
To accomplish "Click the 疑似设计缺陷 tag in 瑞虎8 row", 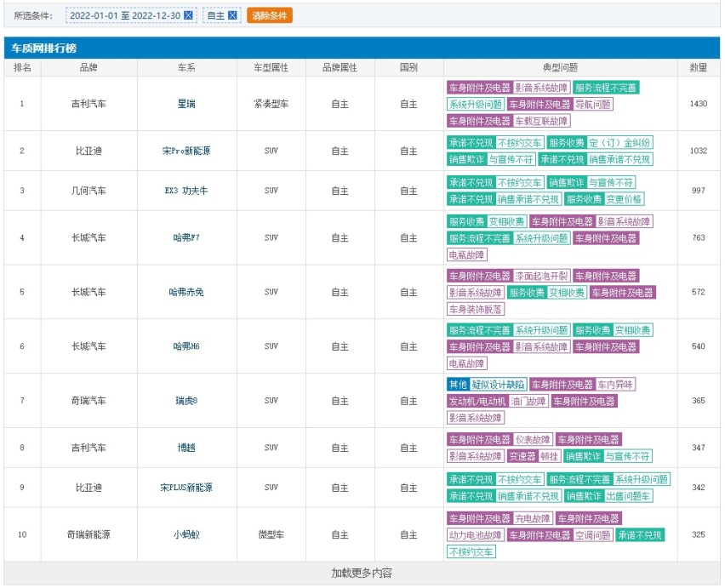I will (x=498, y=385).
